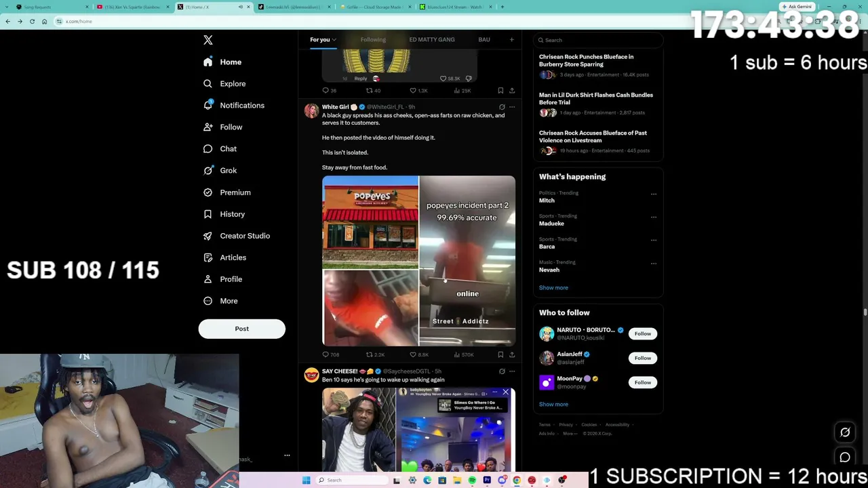
Task: Repost the White Girl post
Action: [x=375, y=354]
